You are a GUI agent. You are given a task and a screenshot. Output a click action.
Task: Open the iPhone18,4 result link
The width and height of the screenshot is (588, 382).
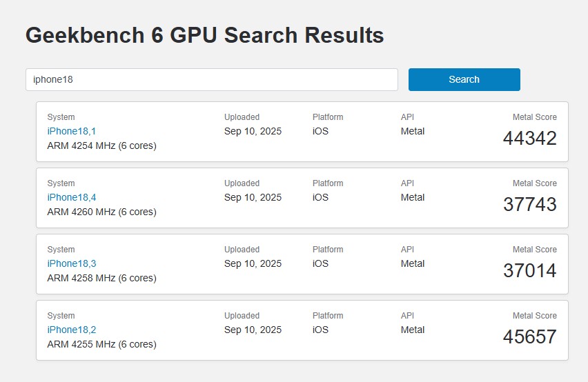pos(72,197)
